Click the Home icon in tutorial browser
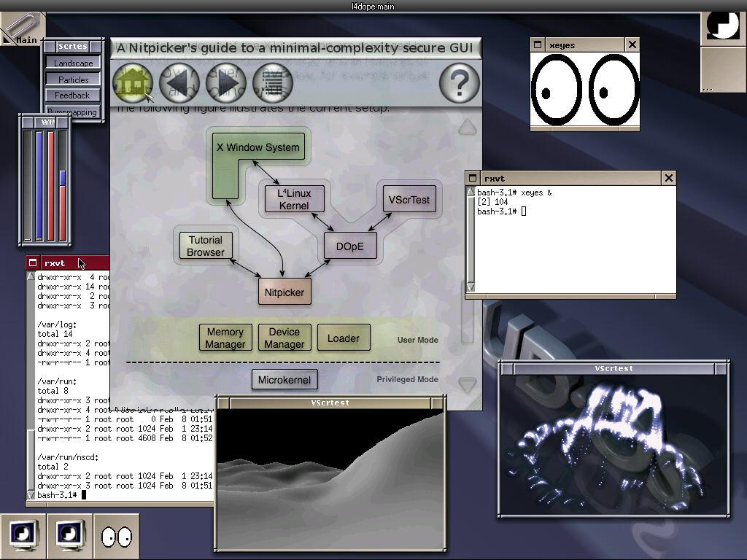 (132, 83)
